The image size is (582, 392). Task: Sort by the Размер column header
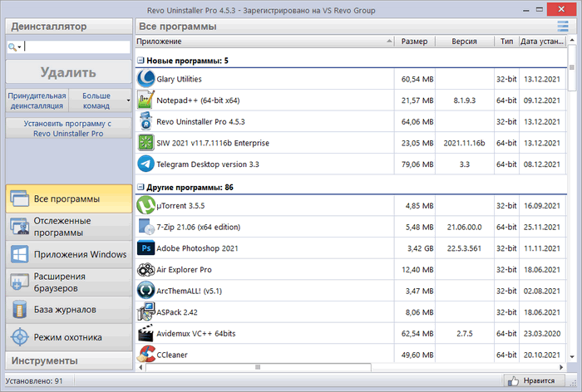pyautogui.click(x=415, y=42)
